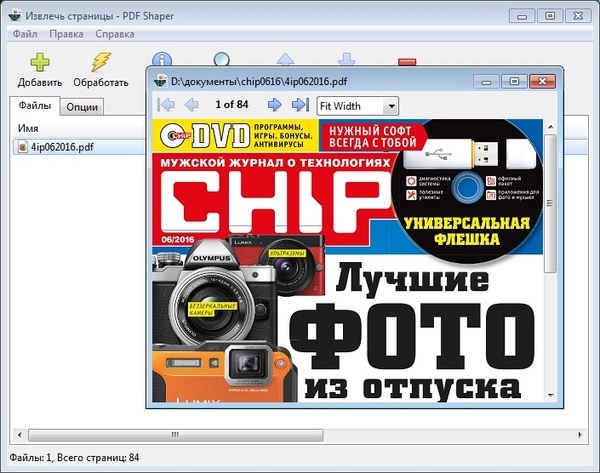Open the Справка menu
Image resolution: width=600 pixels, height=473 pixels.
(115, 34)
